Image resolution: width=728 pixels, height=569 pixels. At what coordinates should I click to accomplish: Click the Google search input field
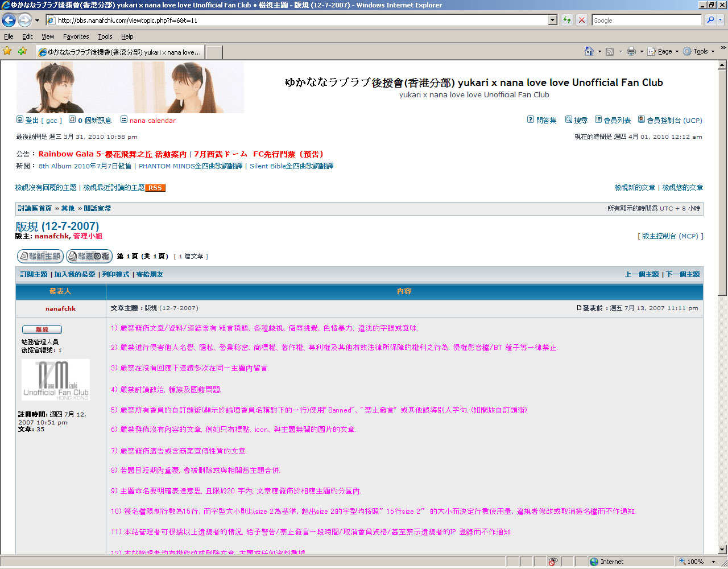(646, 20)
